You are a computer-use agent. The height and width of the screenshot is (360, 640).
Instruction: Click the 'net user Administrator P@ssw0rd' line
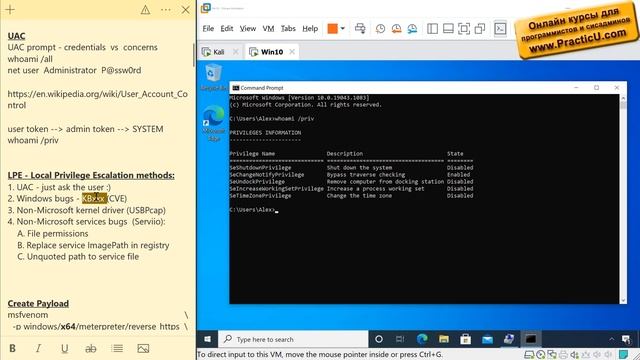[74, 70]
